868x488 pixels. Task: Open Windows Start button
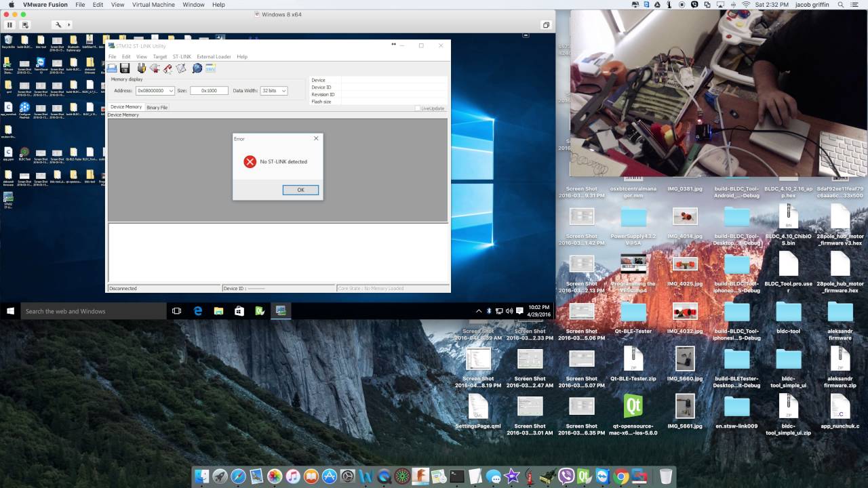[x=10, y=311]
